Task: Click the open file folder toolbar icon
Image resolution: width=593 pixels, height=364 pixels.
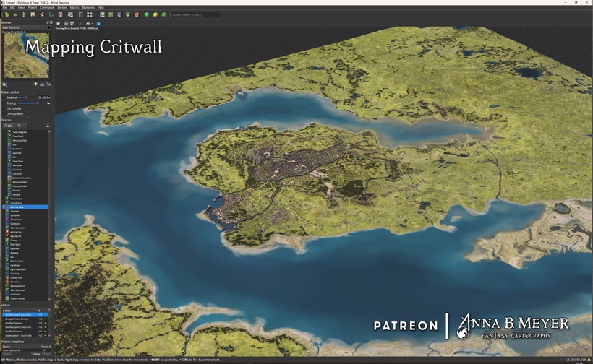Action: [14, 14]
